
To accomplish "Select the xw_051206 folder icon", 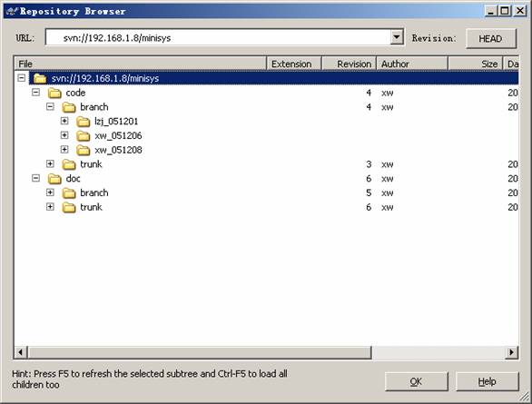I will point(84,135).
